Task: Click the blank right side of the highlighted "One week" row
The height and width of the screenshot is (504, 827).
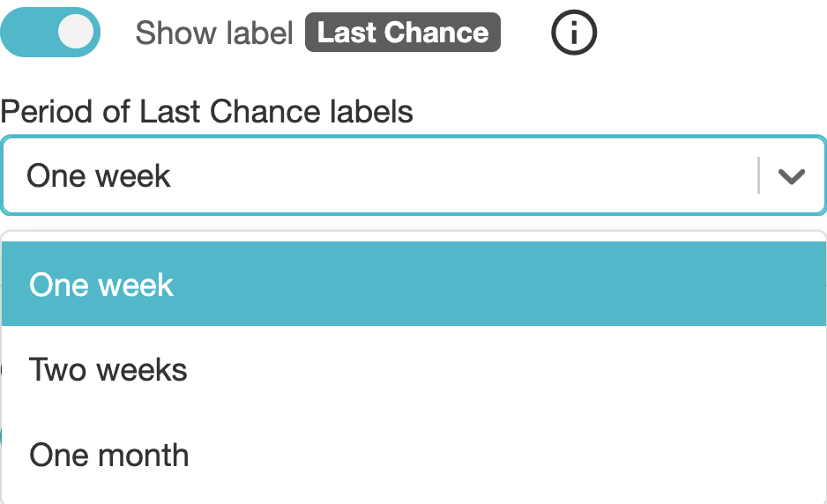Action: point(573,285)
